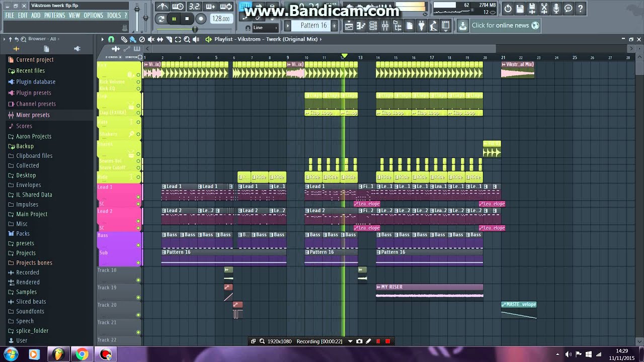644x362 pixels.
Task: Select the Delete tool in playlist toolbar
Action: pyautogui.click(x=142, y=39)
